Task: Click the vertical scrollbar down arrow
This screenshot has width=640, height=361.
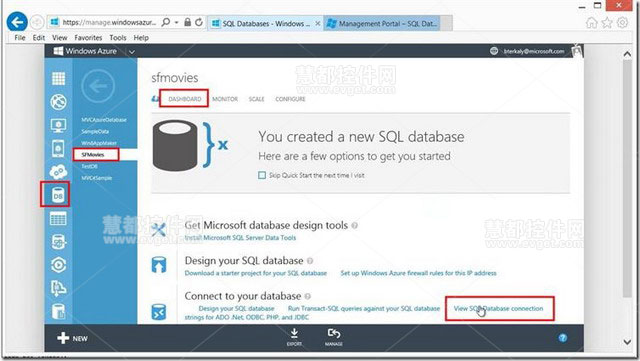Action: point(627,342)
